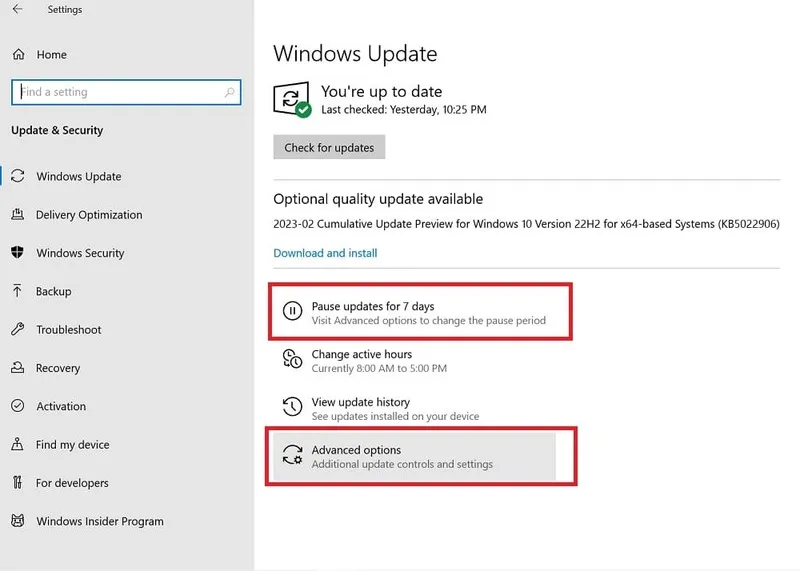Click the Backup upload arrow icon

point(17,291)
